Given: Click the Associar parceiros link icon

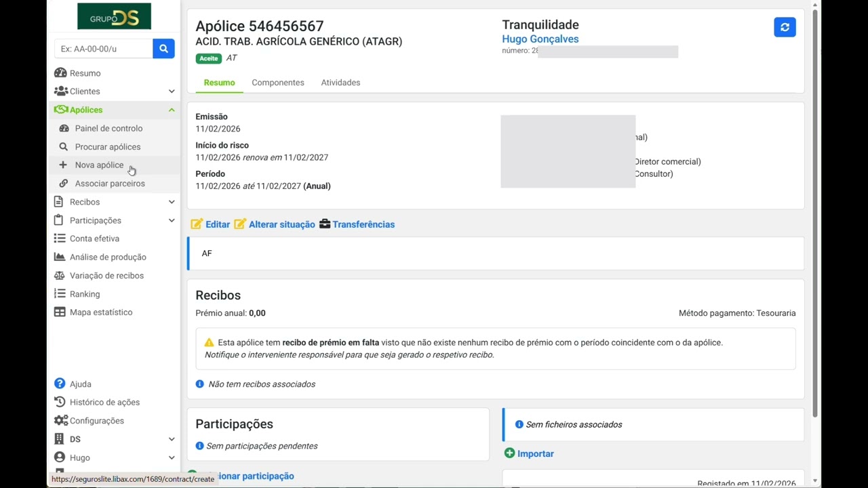Looking at the screenshot, I should [x=64, y=183].
